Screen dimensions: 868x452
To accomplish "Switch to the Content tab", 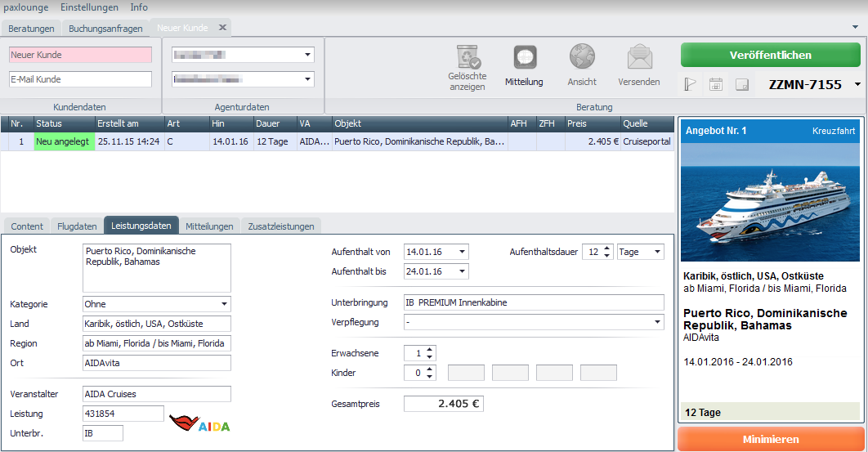I will pyautogui.click(x=27, y=226).
